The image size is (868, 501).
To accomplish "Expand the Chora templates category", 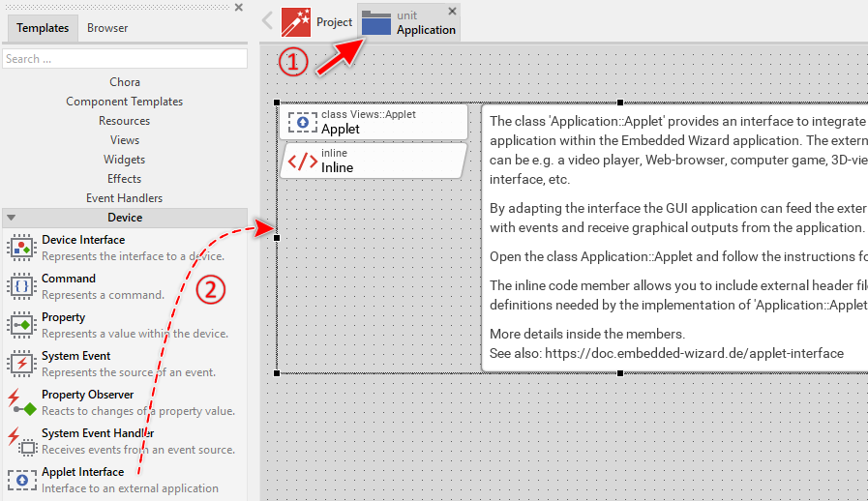I will tap(124, 82).
